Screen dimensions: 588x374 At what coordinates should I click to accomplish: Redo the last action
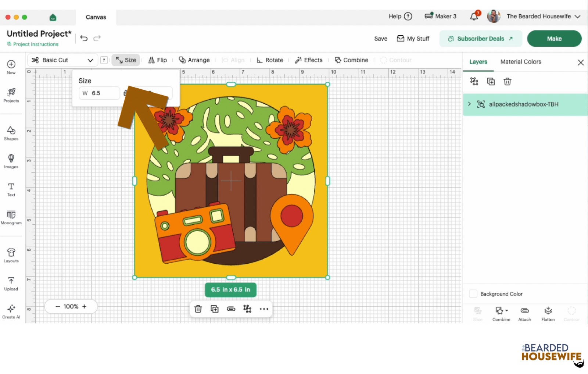(x=97, y=38)
